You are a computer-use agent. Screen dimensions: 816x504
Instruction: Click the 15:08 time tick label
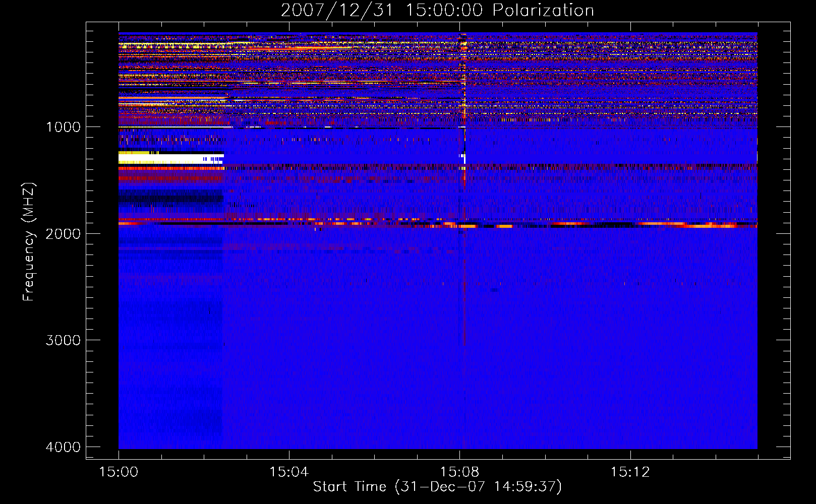click(x=459, y=472)
